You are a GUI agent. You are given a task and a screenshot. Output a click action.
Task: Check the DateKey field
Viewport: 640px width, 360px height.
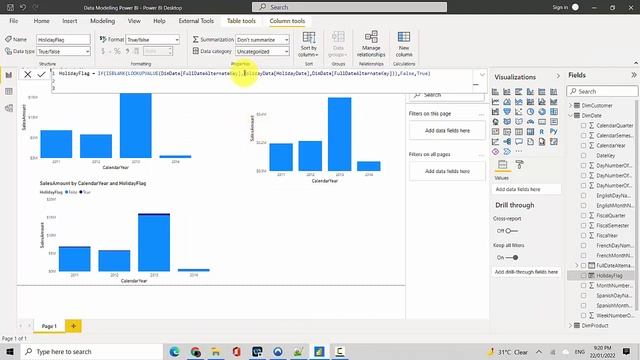coord(583,156)
